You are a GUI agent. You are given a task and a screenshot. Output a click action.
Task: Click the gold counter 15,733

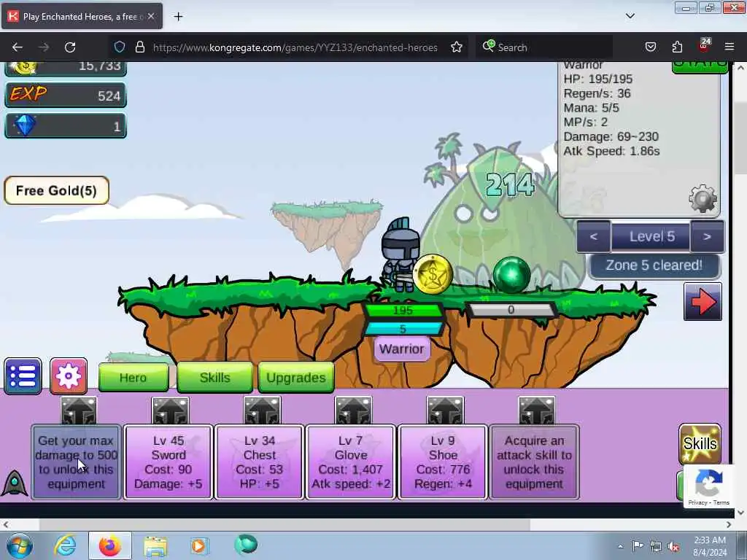click(x=66, y=69)
